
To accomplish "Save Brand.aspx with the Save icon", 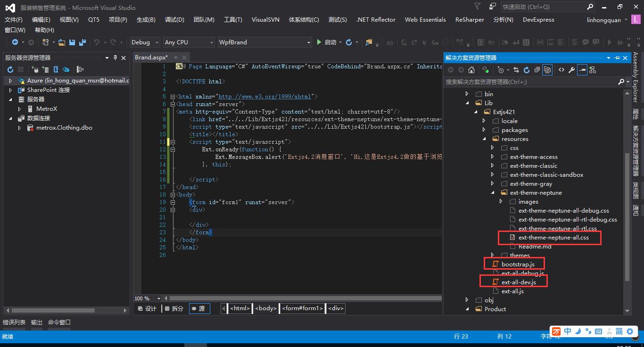I will (72, 42).
